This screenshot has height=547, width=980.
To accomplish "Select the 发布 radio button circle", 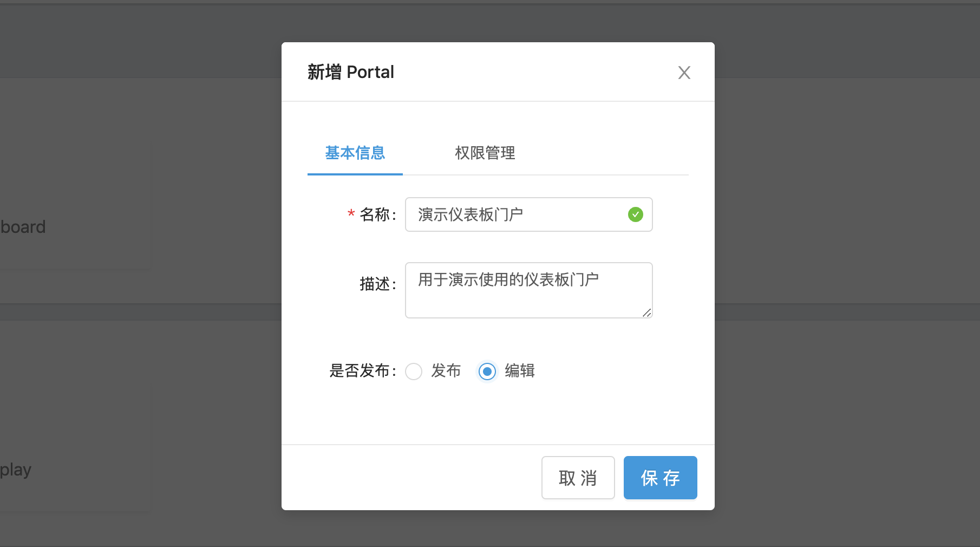I will pos(414,372).
